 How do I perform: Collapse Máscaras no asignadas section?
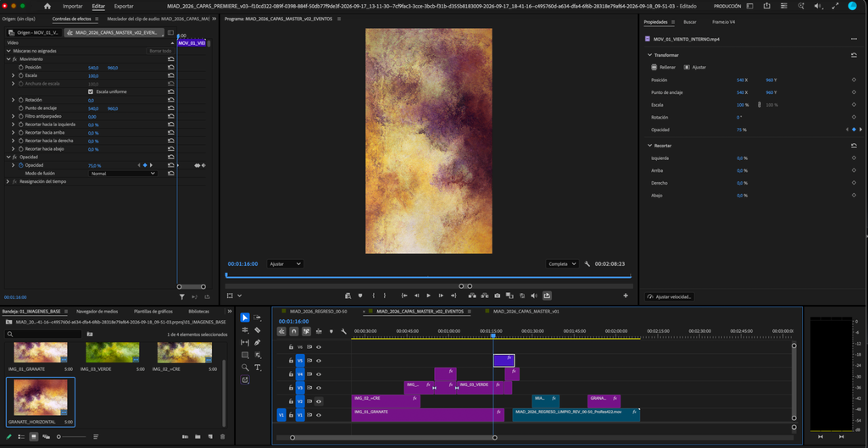coord(8,51)
